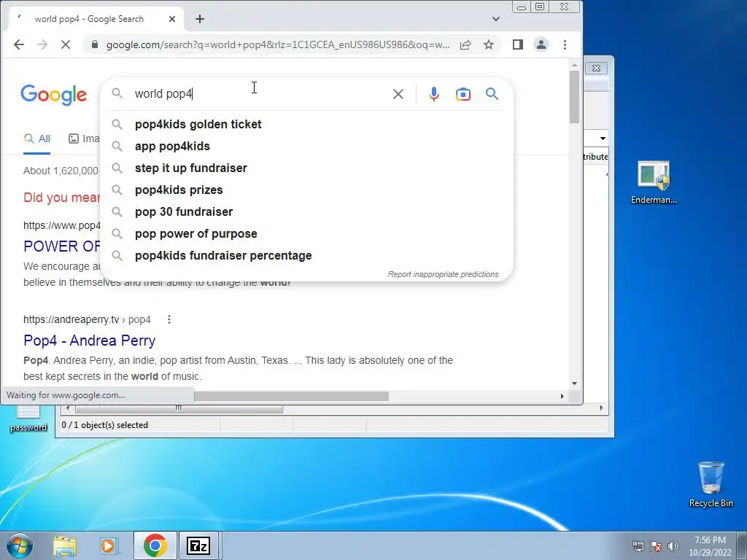747x560 pixels.
Task: Submit search with blue magnifier icon
Action: pyautogui.click(x=492, y=94)
